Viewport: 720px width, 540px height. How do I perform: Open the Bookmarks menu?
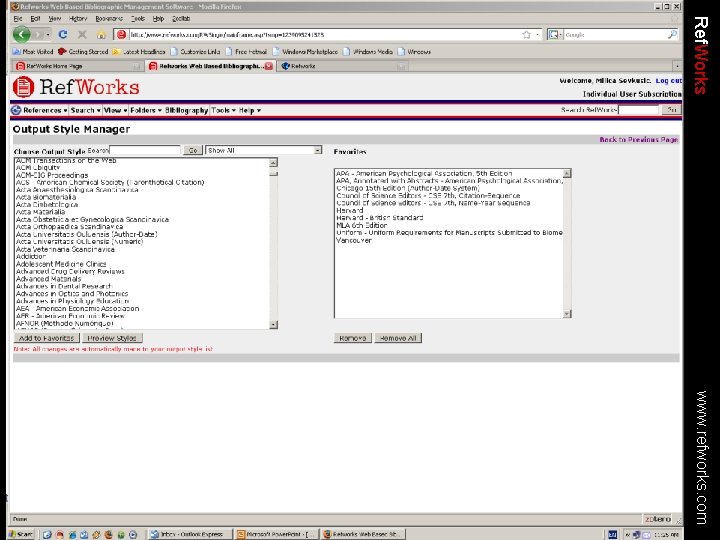pos(109,19)
